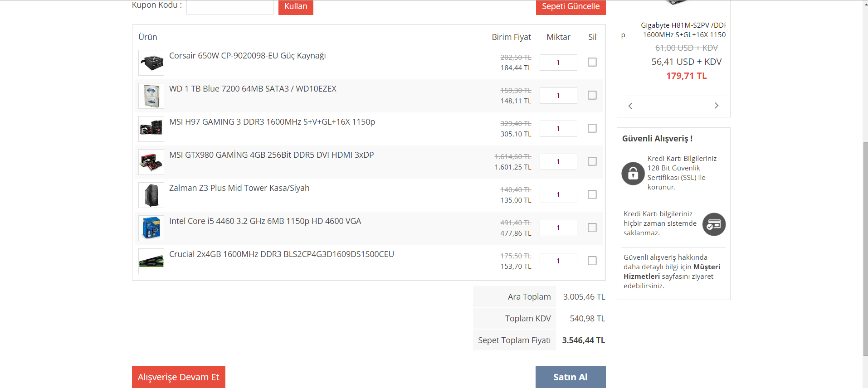Tick the delete checkbox for WD 1 TB Blue
Image resolution: width=868 pixels, height=388 pixels.
pyautogui.click(x=592, y=95)
